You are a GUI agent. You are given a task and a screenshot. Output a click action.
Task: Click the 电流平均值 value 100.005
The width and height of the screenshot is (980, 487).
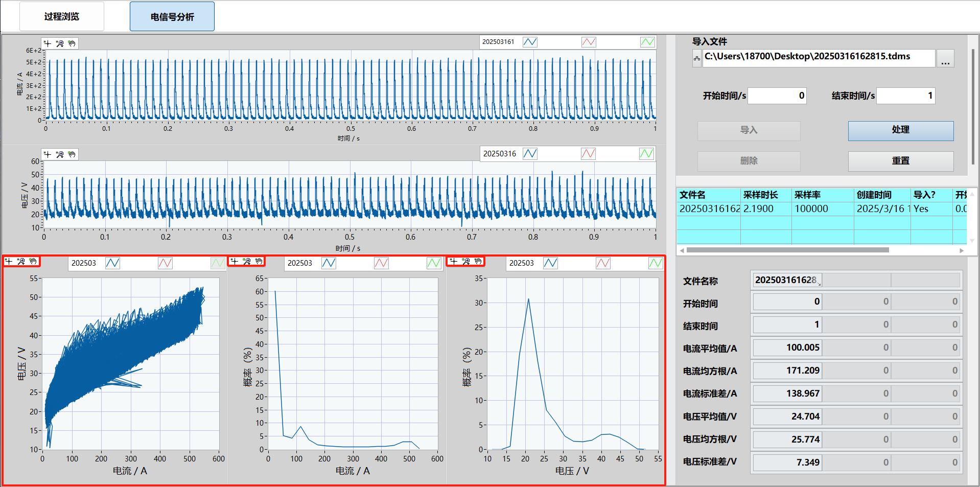tap(787, 347)
